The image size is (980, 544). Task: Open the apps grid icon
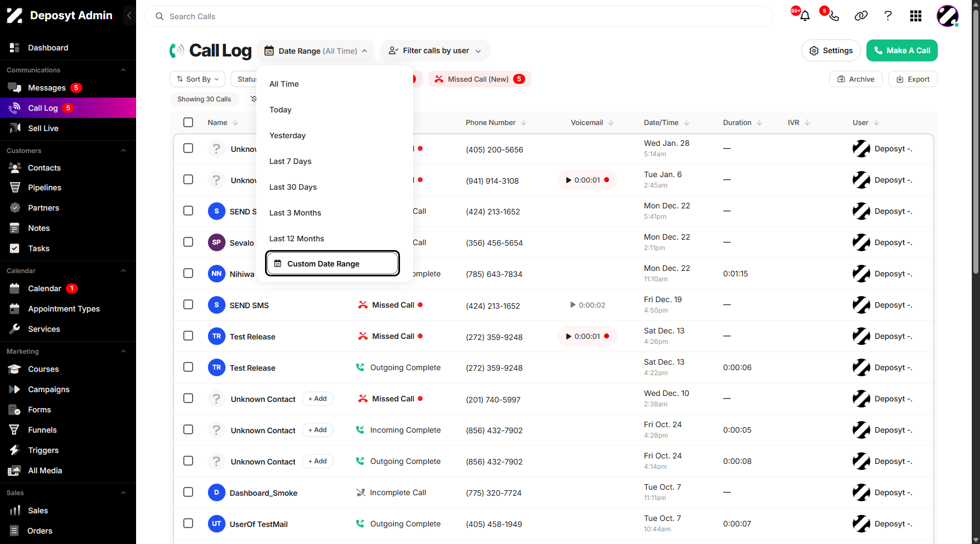tap(915, 16)
